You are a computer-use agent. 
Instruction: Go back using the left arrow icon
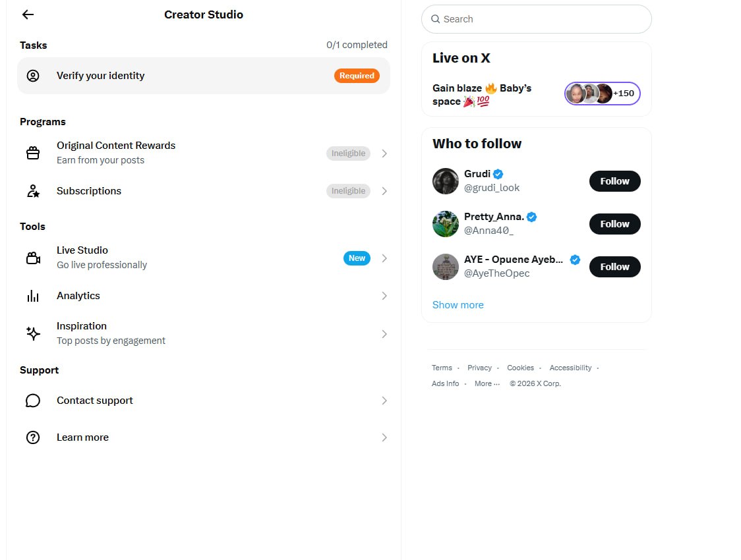28,14
